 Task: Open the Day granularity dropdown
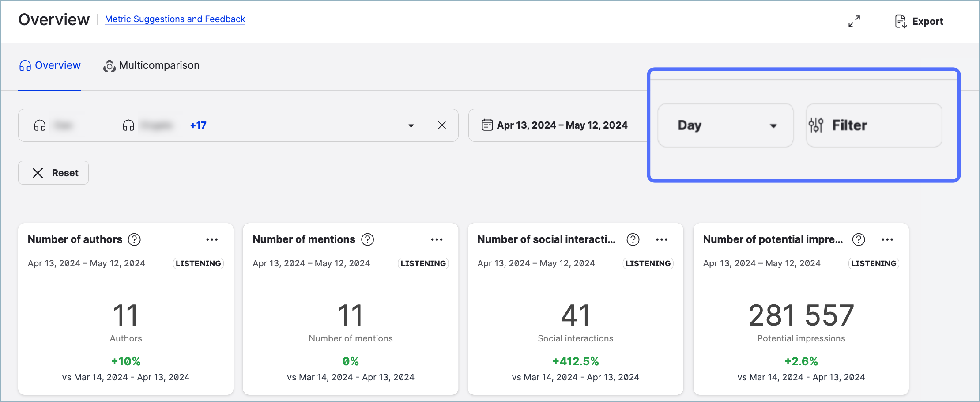pos(725,125)
